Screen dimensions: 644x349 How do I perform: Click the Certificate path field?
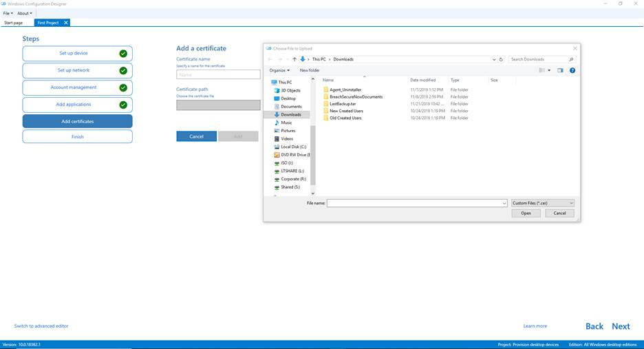(x=218, y=105)
